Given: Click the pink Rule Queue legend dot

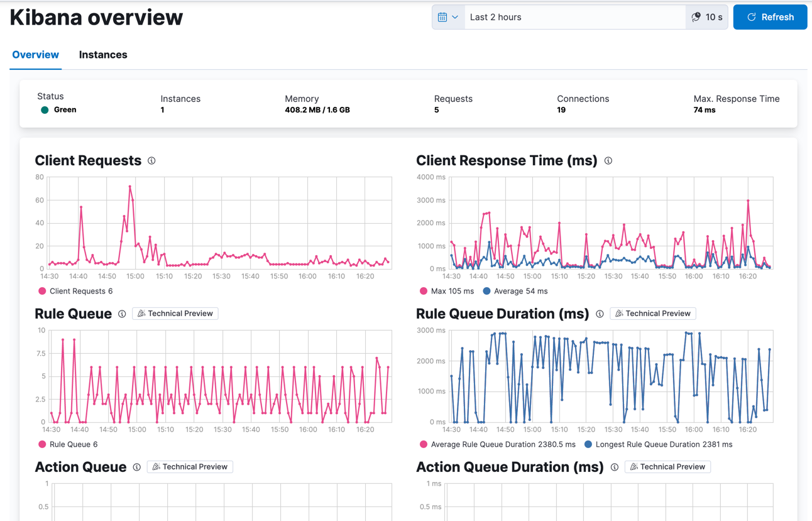Looking at the screenshot, I should point(42,444).
